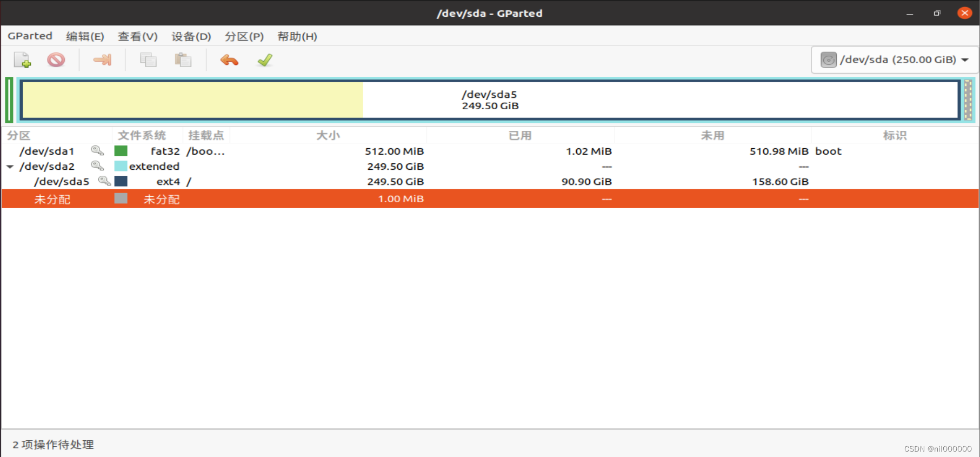Click the 1.00 MiB size cell
Viewport: 980px width, 457px height.
click(401, 199)
